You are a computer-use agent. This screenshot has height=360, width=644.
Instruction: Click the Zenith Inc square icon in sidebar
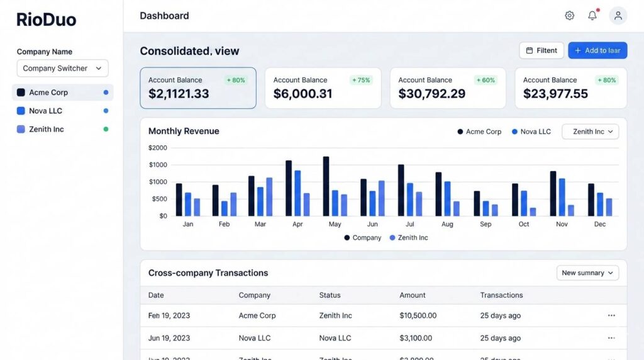(21, 129)
